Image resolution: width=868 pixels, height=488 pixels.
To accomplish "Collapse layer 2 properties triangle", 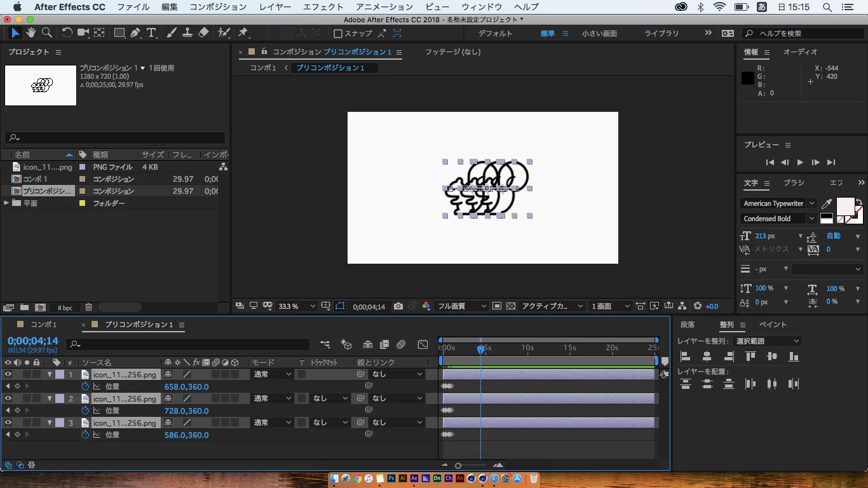I will coord(50,398).
